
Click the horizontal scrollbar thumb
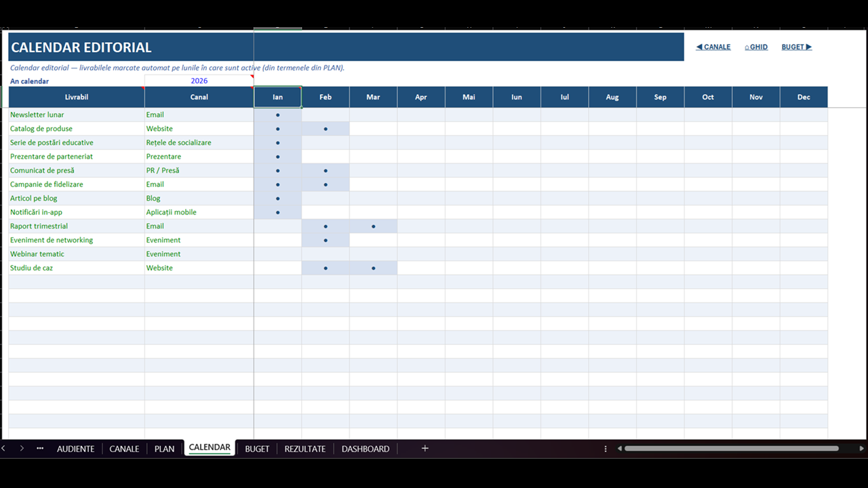(732, 449)
